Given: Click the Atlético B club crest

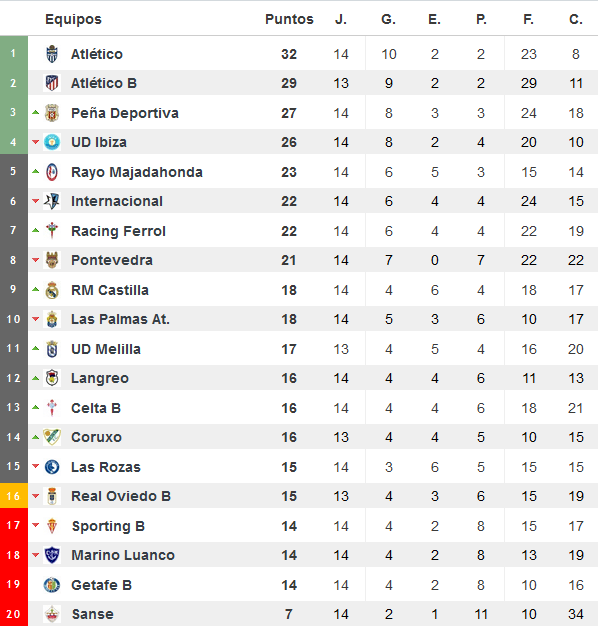Looking at the screenshot, I should [x=52, y=83].
